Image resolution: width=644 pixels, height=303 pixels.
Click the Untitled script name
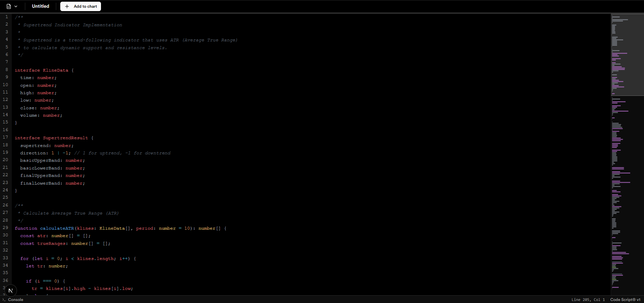click(40, 6)
